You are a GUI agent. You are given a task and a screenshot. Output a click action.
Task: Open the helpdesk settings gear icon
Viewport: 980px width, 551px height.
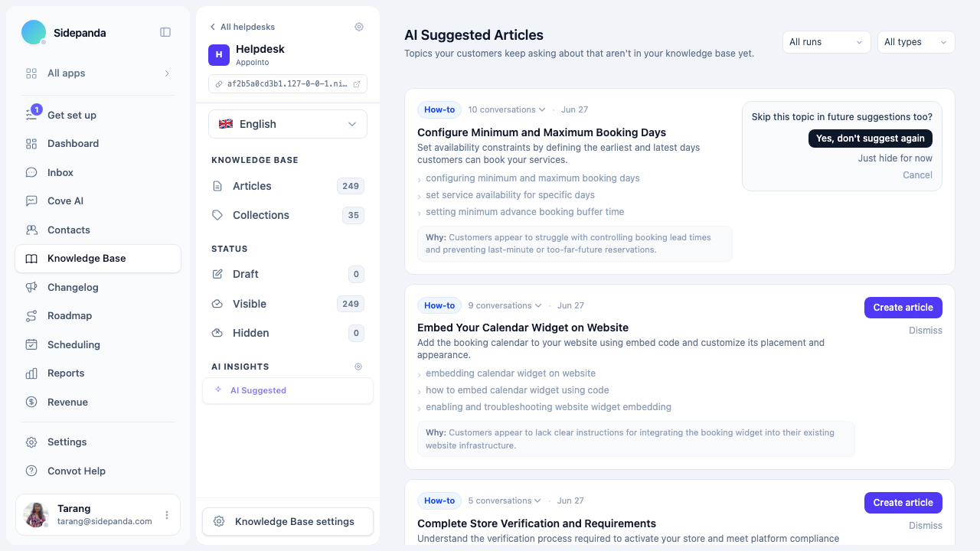click(x=359, y=27)
